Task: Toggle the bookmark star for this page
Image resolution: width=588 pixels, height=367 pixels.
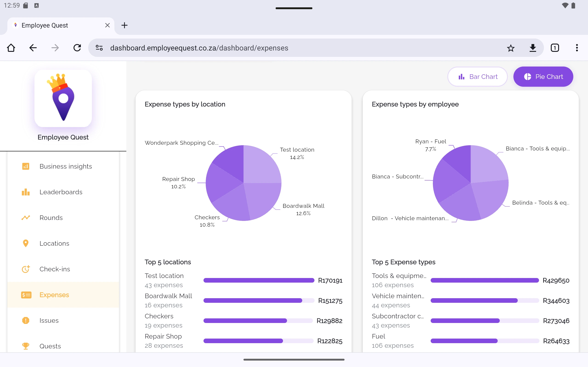Action: coord(511,48)
